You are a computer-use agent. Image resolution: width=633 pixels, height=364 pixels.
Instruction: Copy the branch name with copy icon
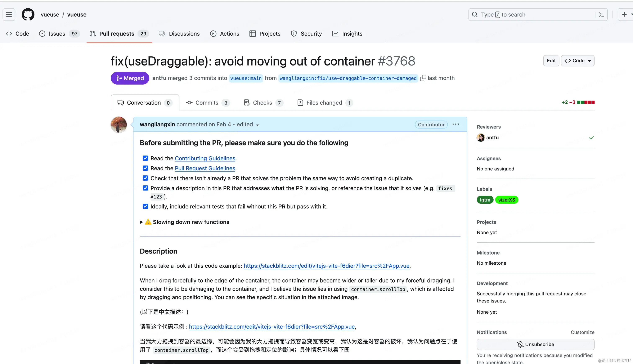pyautogui.click(x=423, y=78)
